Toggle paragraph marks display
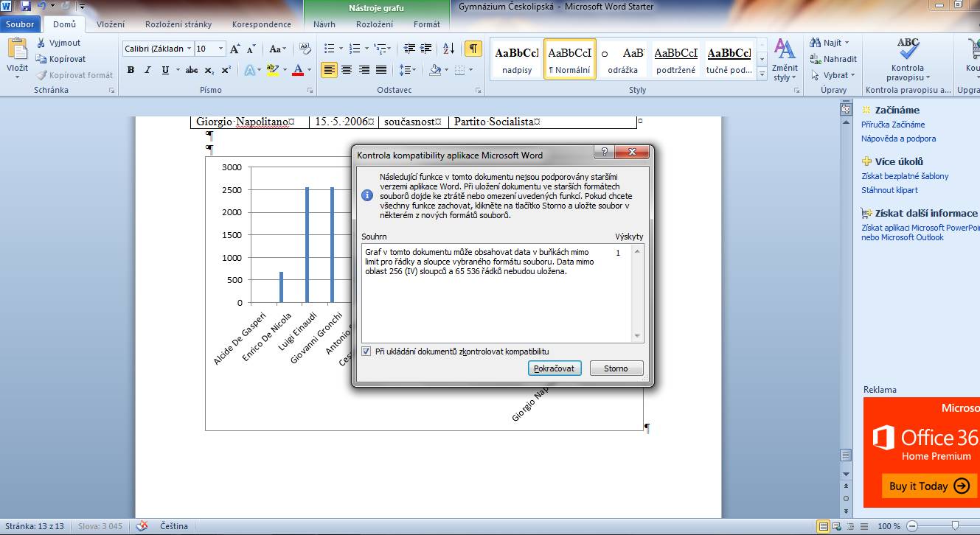980x535 pixels. pos(473,49)
